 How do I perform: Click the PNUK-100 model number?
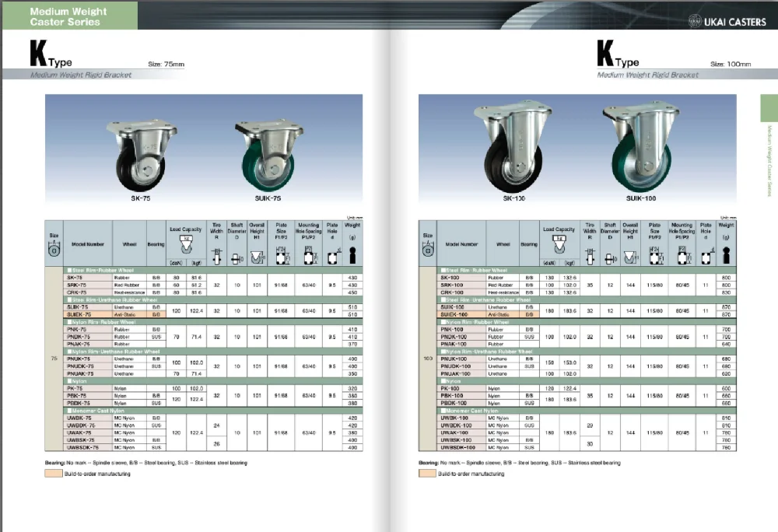coord(455,357)
